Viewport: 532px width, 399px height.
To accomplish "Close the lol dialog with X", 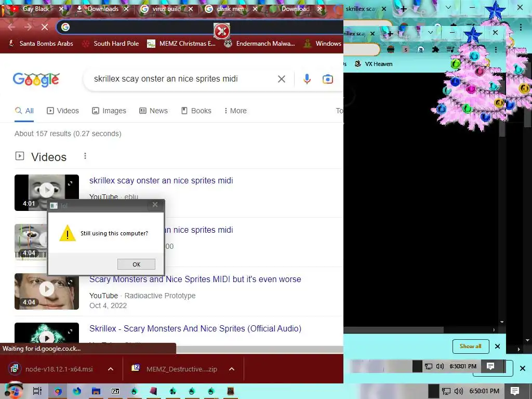I will pyautogui.click(x=155, y=205).
